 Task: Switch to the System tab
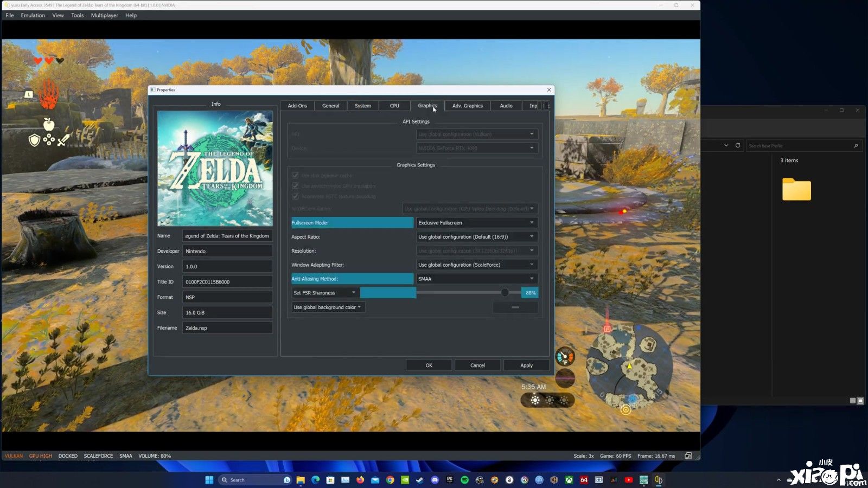[x=363, y=106]
